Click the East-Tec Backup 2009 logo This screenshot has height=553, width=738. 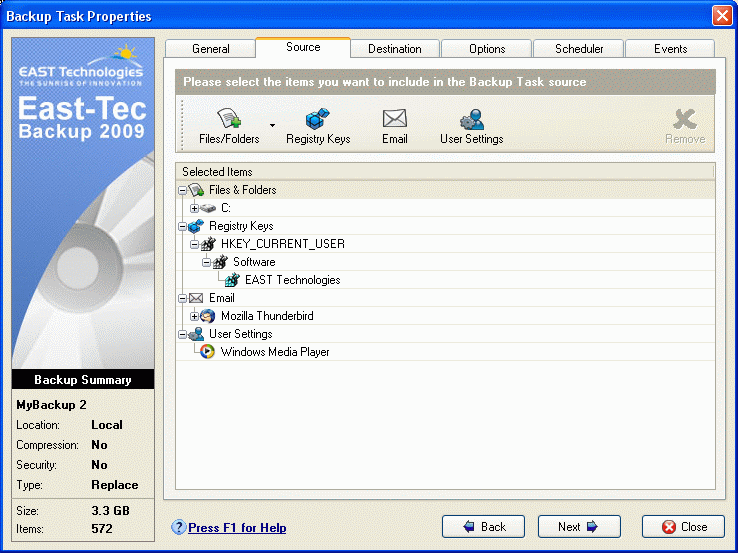click(82, 118)
